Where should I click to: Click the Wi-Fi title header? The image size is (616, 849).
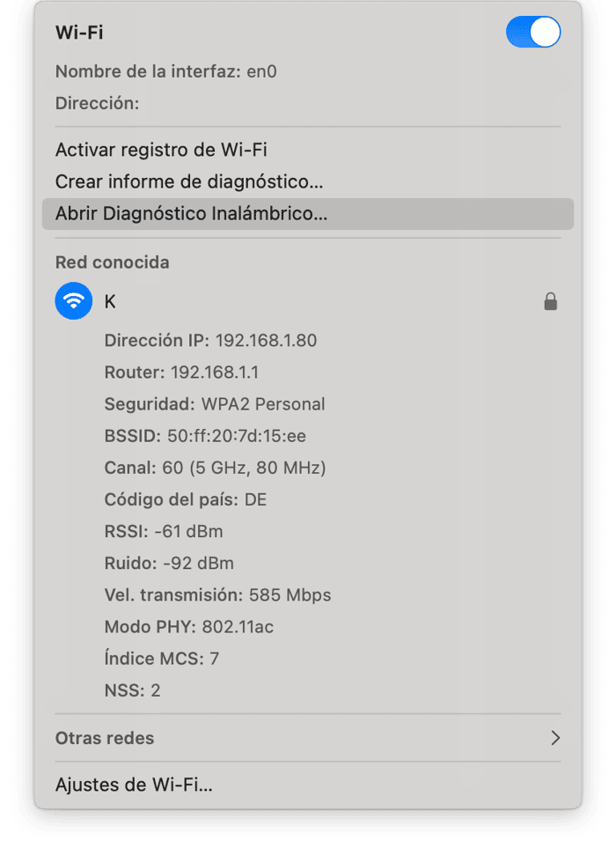79,33
